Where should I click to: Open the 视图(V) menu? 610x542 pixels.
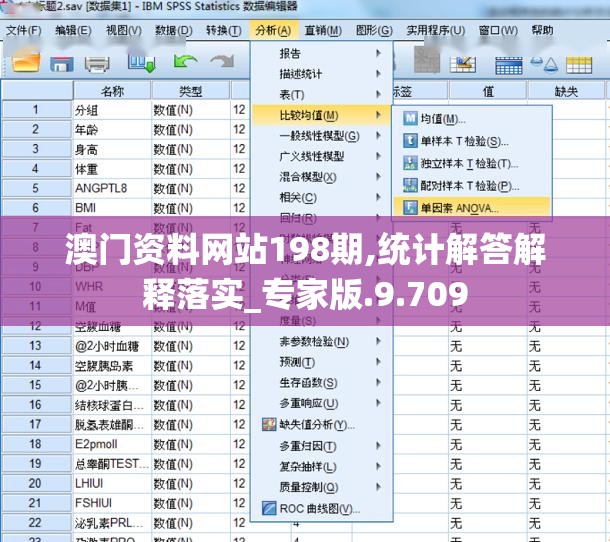124,30
